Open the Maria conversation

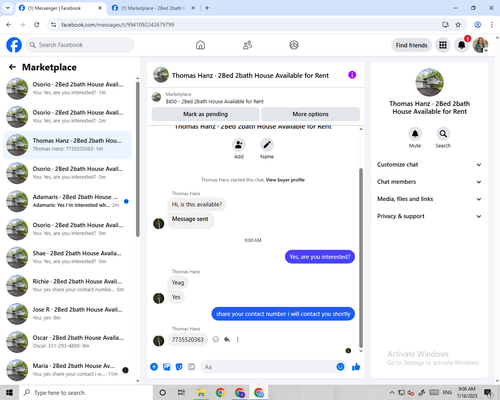(68, 370)
